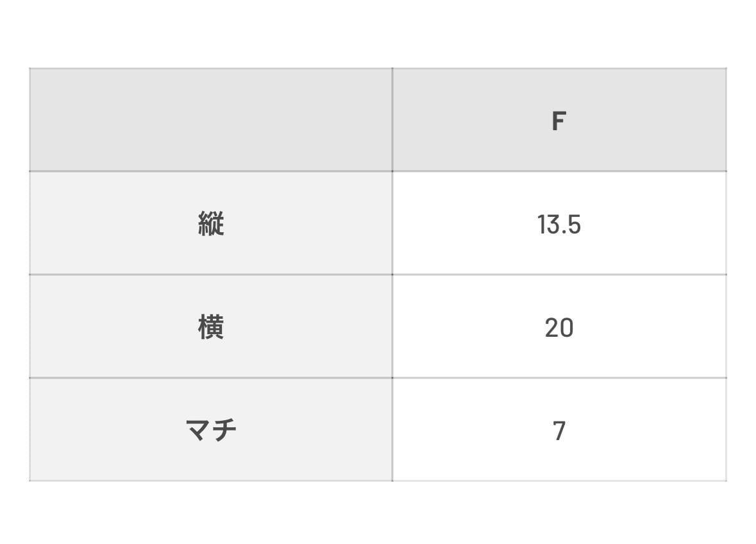Click the table's right edge beside 20

tap(726, 327)
